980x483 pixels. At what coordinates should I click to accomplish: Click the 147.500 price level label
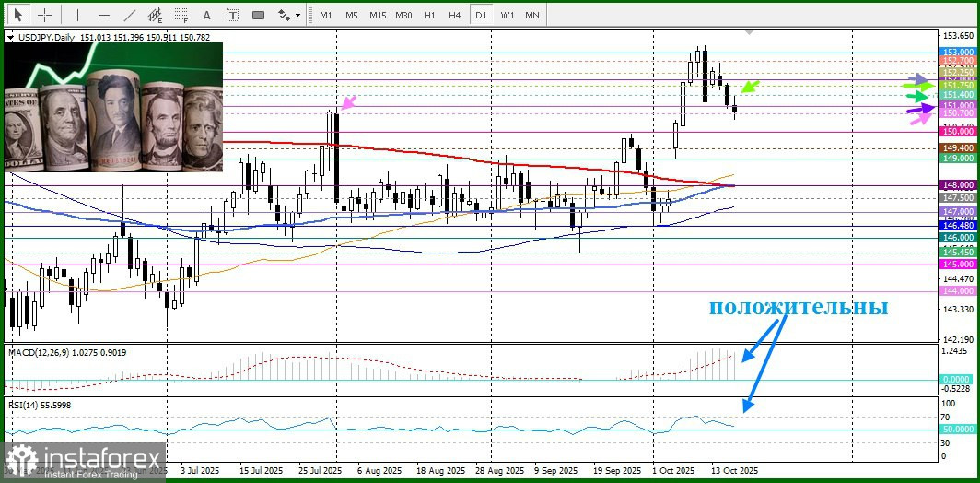958,197
